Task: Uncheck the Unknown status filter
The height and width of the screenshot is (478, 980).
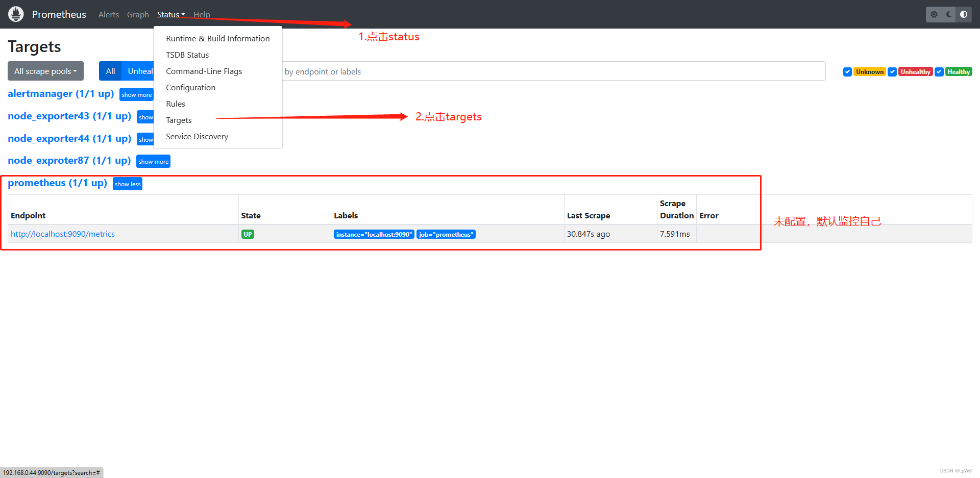Action: coord(847,71)
